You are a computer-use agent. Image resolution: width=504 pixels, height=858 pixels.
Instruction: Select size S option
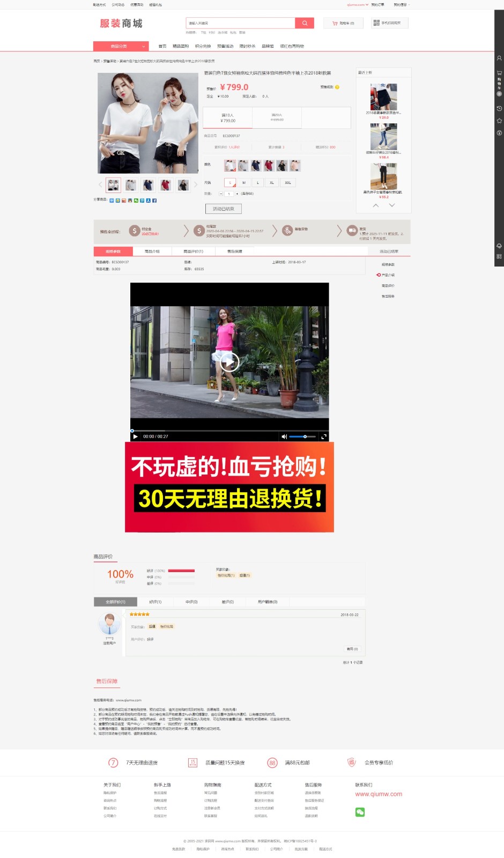click(230, 182)
